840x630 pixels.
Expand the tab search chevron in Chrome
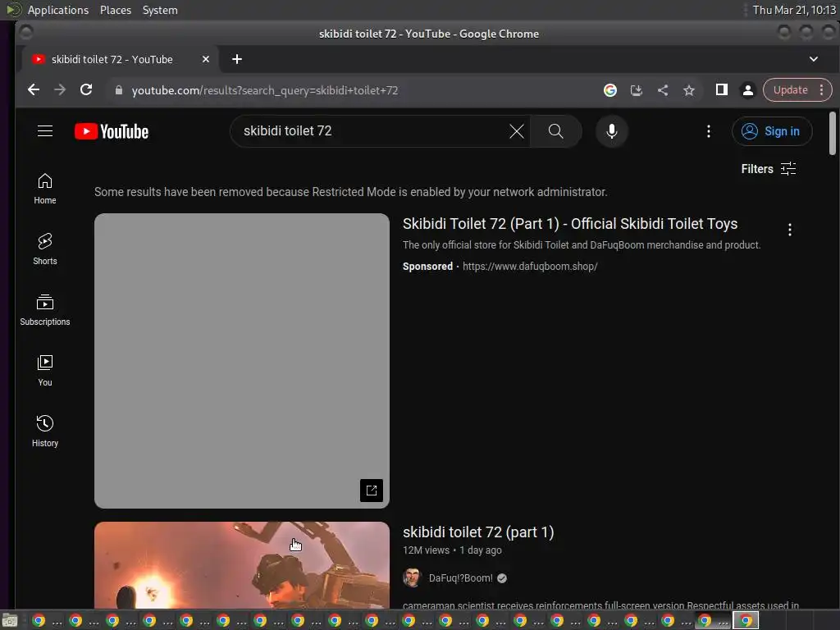(813, 59)
